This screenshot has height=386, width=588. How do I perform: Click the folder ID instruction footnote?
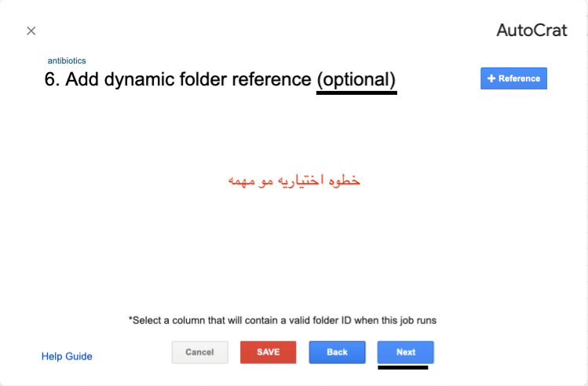(x=282, y=320)
